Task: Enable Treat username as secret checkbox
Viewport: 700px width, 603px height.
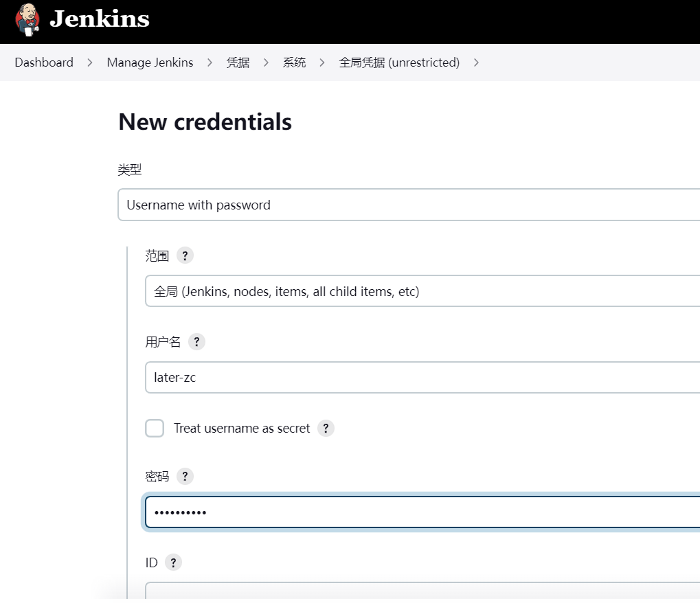Action: click(x=155, y=428)
